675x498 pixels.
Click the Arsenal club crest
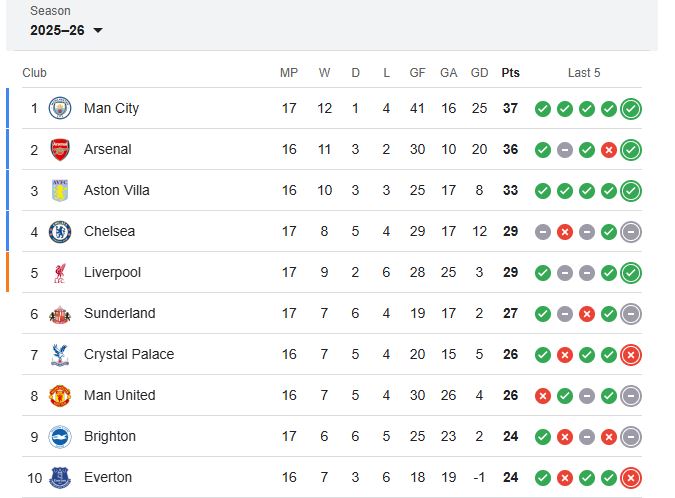point(60,149)
